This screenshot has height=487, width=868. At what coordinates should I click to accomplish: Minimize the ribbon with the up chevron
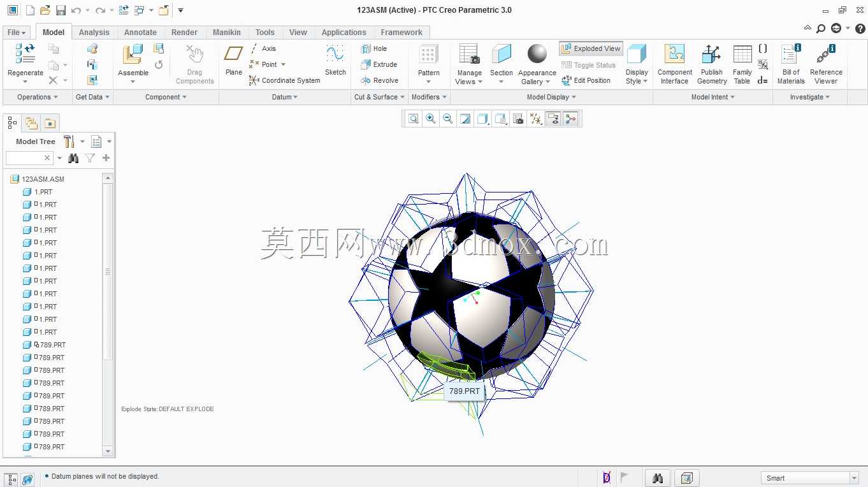click(807, 29)
